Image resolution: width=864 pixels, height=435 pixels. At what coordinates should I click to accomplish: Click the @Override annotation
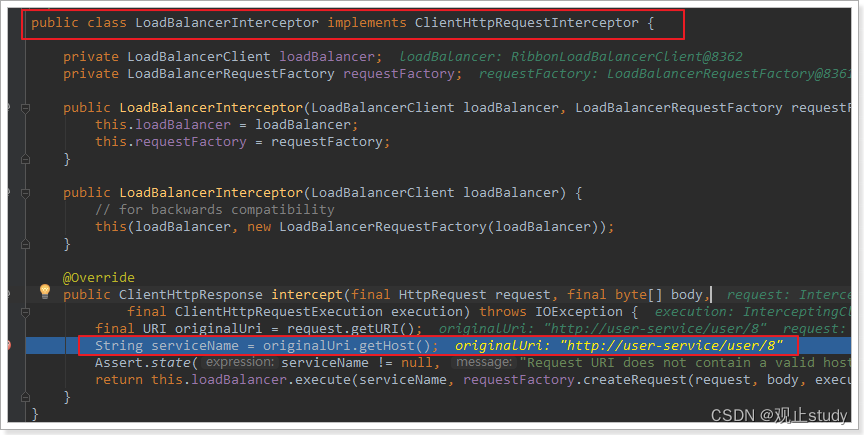[x=99, y=277]
